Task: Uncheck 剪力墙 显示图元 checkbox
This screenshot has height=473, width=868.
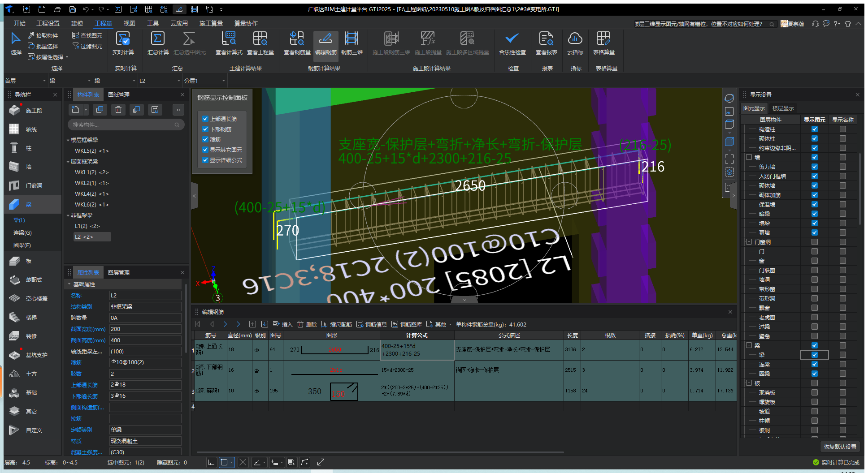Action: tap(815, 167)
